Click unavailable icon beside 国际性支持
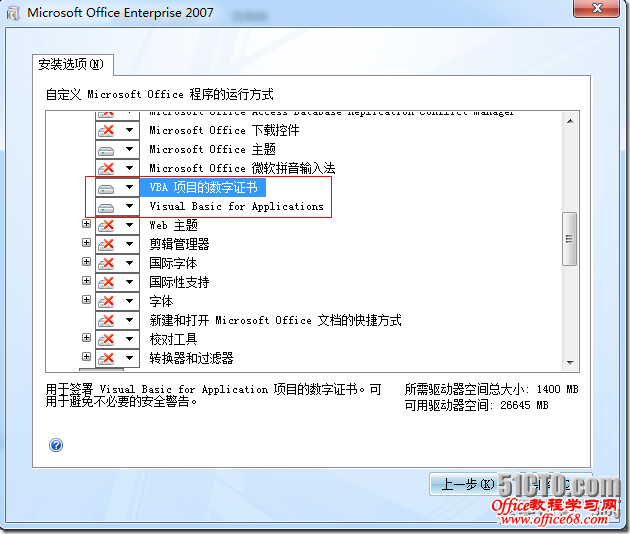The width and height of the screenshot is (630, 534). (x=106, y=282)
